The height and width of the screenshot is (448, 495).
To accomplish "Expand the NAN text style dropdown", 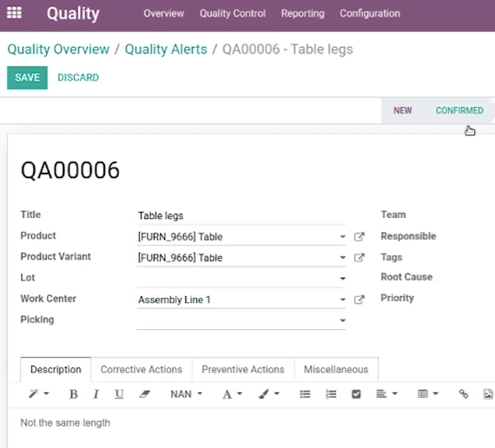I will [186, 394].
